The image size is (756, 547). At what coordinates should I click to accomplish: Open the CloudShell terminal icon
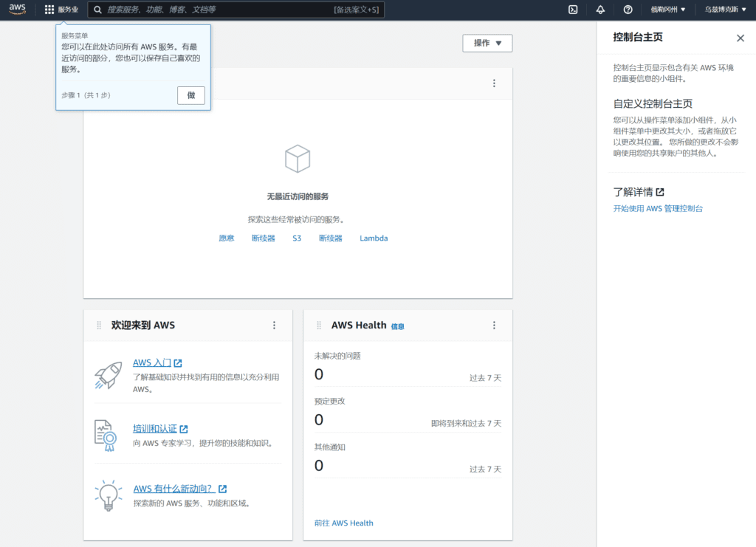coord(574,10)
